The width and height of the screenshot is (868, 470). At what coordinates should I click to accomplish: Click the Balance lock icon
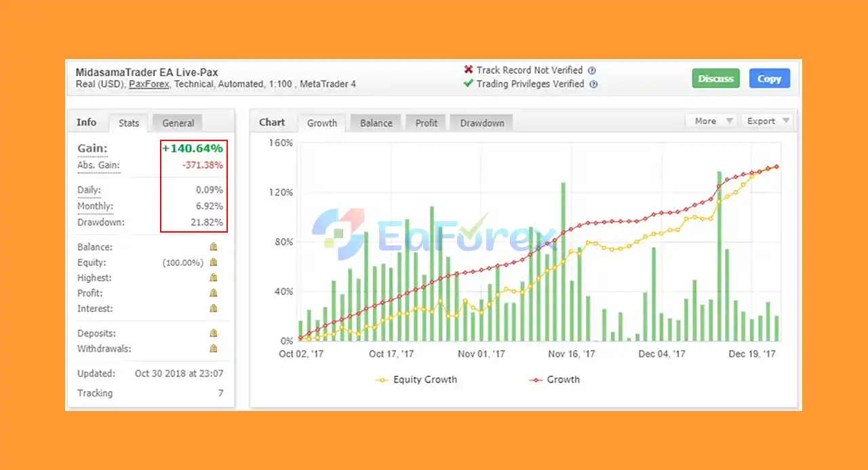(x=213, y=247)
